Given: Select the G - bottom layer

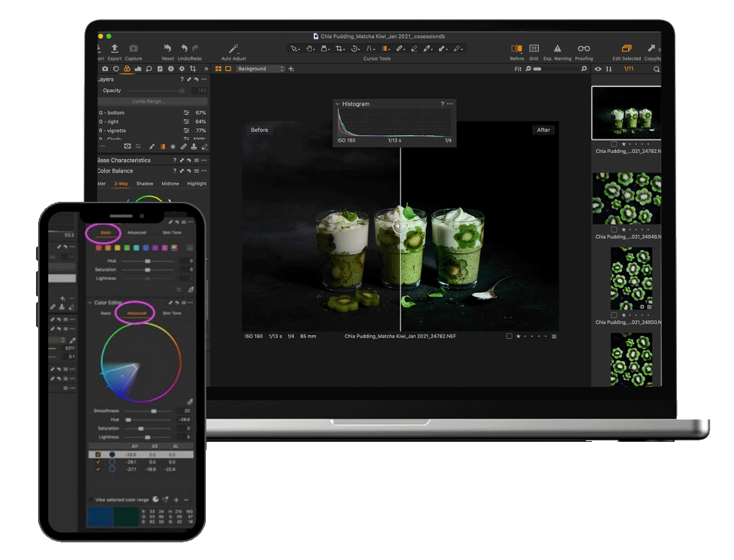Looking at the screenshot, I should [153, 113].
